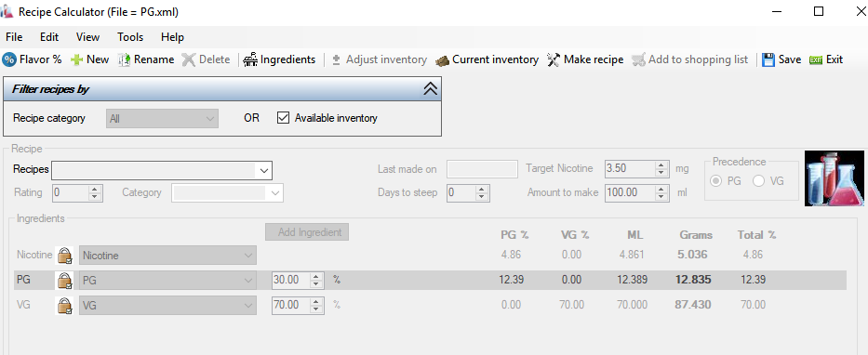View Current inventory

pos(487,59)
